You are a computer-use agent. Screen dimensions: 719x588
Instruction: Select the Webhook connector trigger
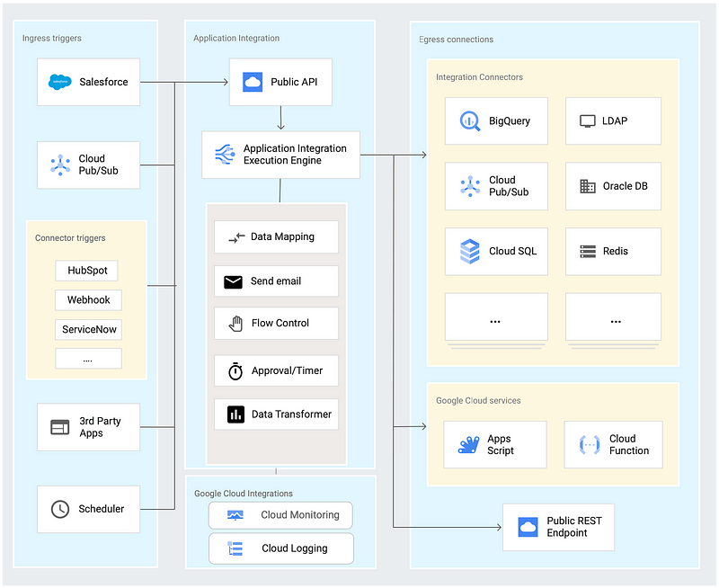coord(88,299)
